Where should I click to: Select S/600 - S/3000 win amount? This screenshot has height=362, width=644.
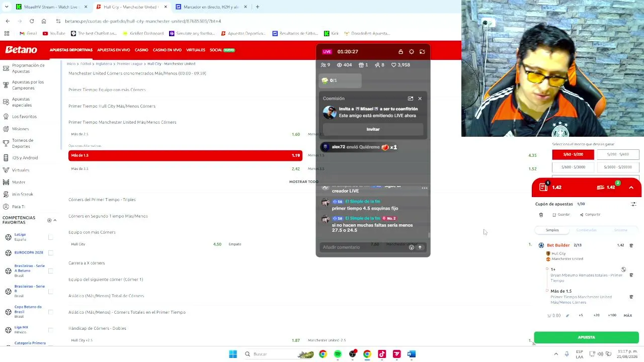pos(573,167)
